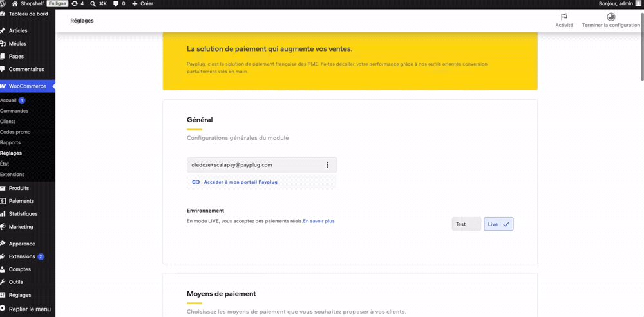Click Replier le menu label
The height and width of the screenshot is (317, 644).
click(30, 309)
